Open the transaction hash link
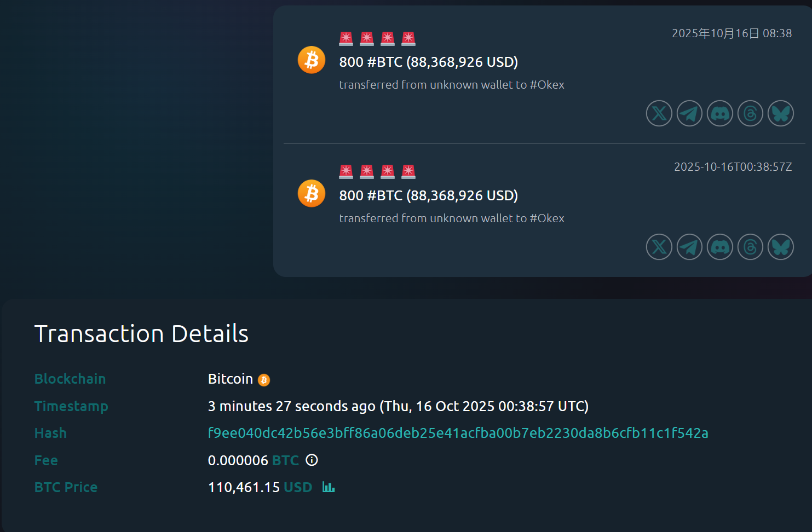The height and width of the screenshot is (532, 812). click(x=458, y=433)
